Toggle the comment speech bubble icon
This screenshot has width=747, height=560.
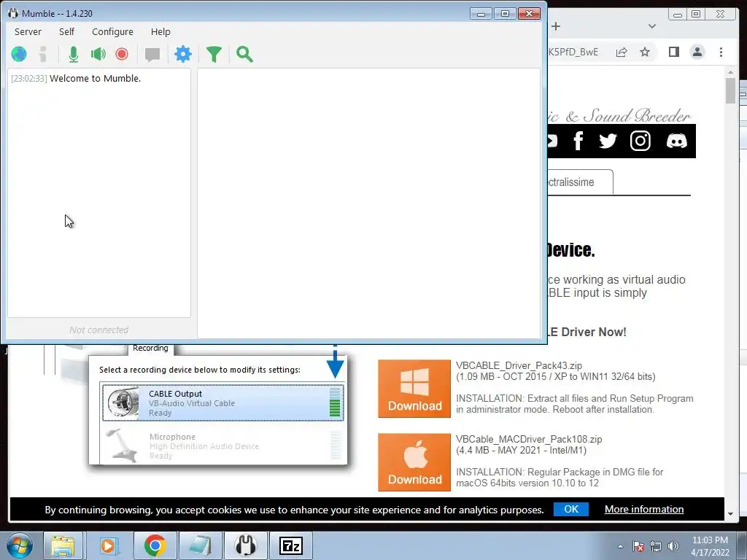pyautogui.click(x=152, y=55)
